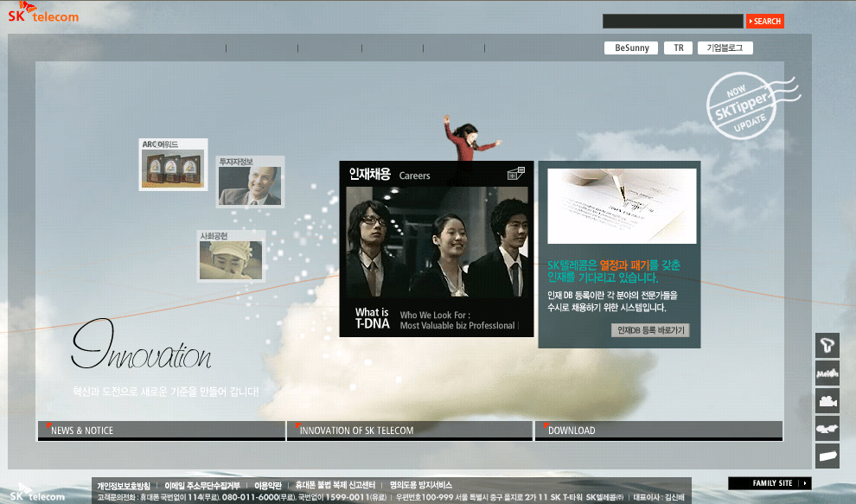Open the T-shaped icon in the right sidebar

(x=827, y=346)
